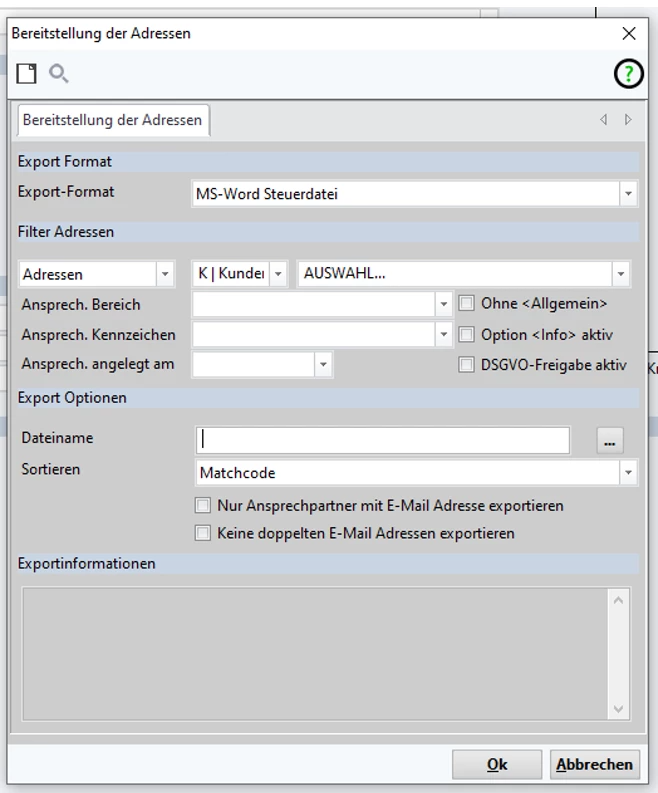
Task: Browse for file with the ellipsis button
Action: pyautogui.click(x=609, y=440)
